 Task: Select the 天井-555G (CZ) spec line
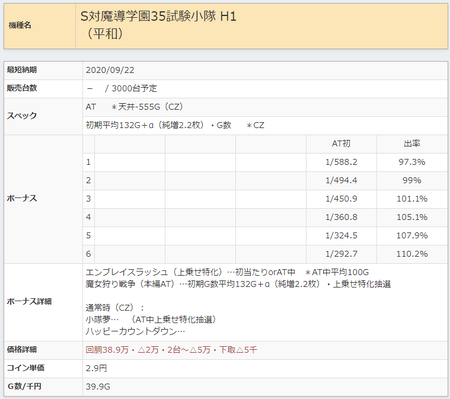click(x=147, y=107)
